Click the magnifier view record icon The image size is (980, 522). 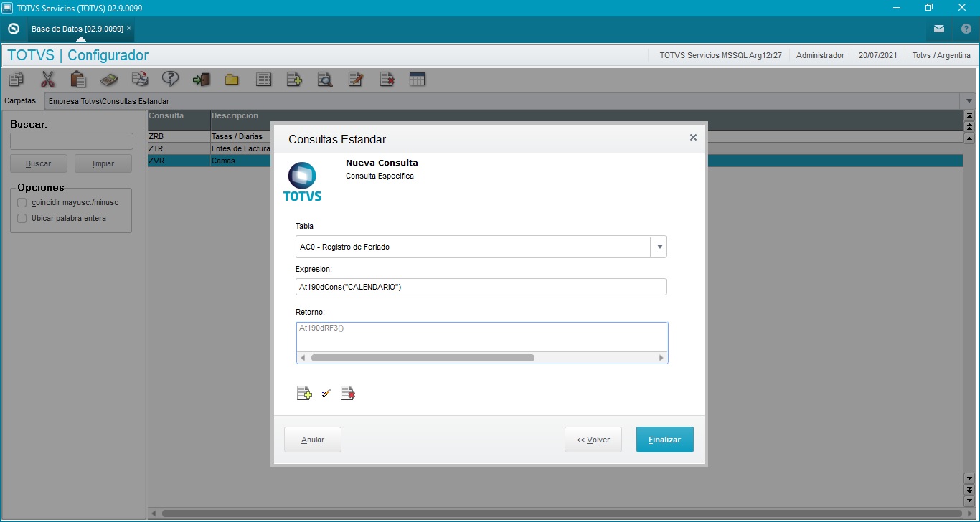[x=325, y=80]
